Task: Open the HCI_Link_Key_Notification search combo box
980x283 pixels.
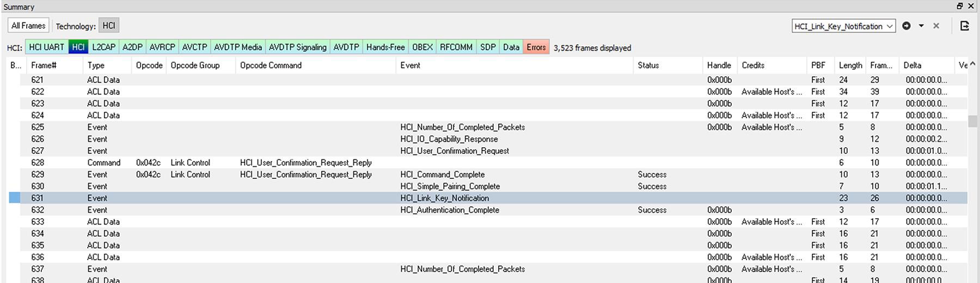Action: (x=843, y=26)
